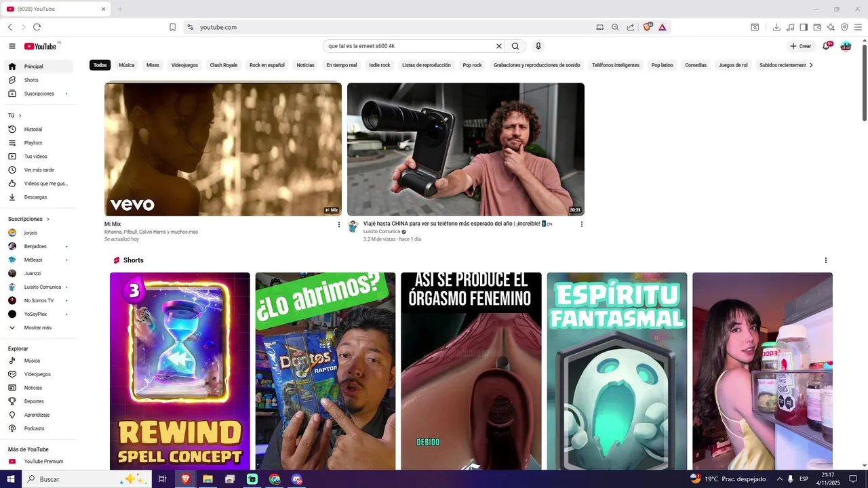Open the MrBeast subscription channel

point(39,260)
